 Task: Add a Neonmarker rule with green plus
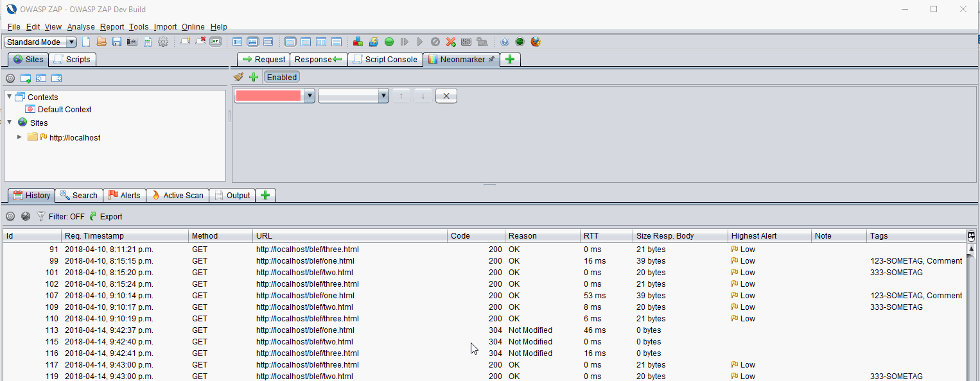(254, 77)
